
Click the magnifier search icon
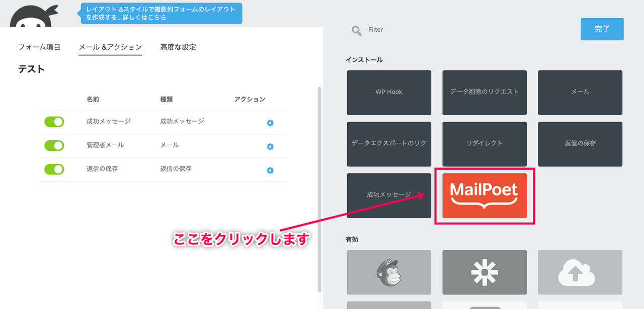click(x=357, y=31)
